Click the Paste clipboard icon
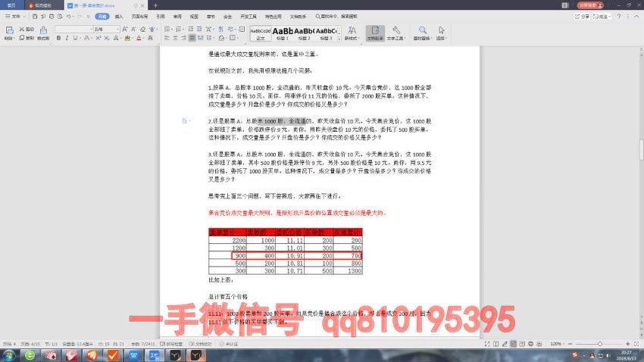The height and width of the screenshot is (362, 644). point(8,31)
